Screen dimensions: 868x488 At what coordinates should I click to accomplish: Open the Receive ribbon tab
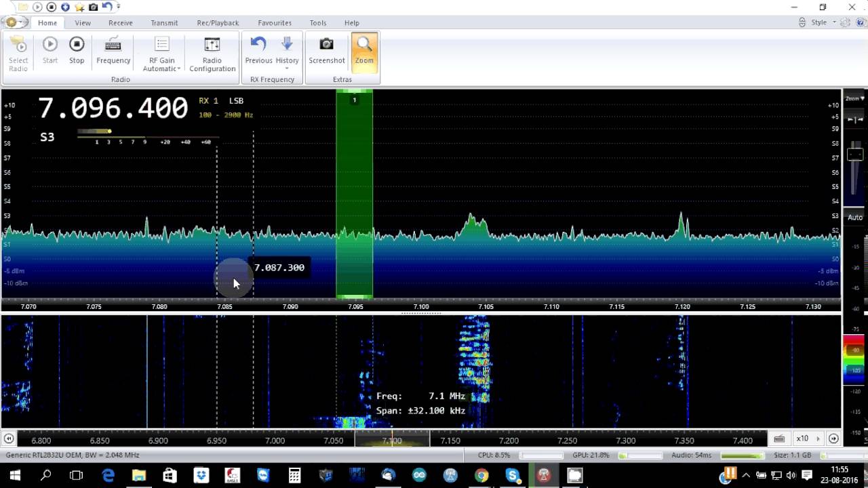(121, 22)
